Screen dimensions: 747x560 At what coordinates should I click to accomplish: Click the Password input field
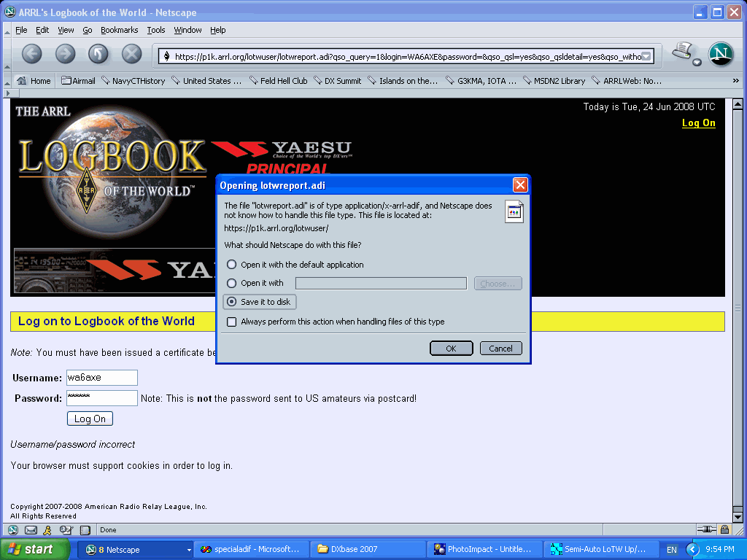[102, 398]
